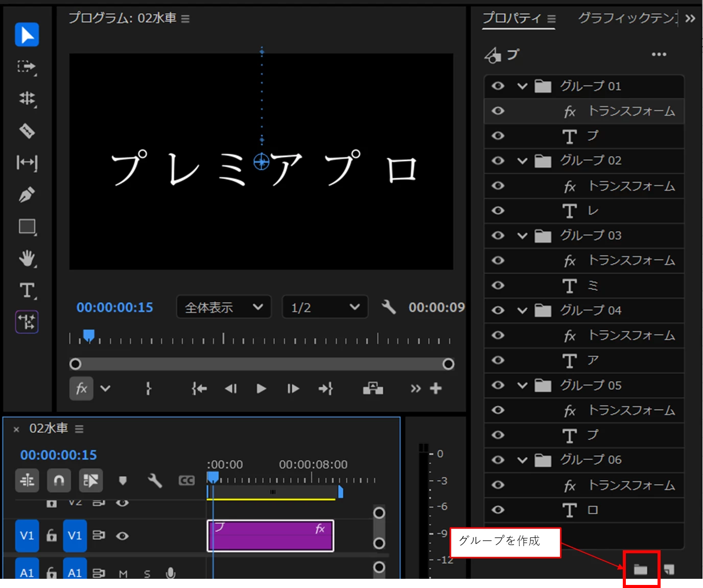Hide text layer レ eye icon
Image resolution: width=703 pixels, height=588 pixels.
(498, 210)
